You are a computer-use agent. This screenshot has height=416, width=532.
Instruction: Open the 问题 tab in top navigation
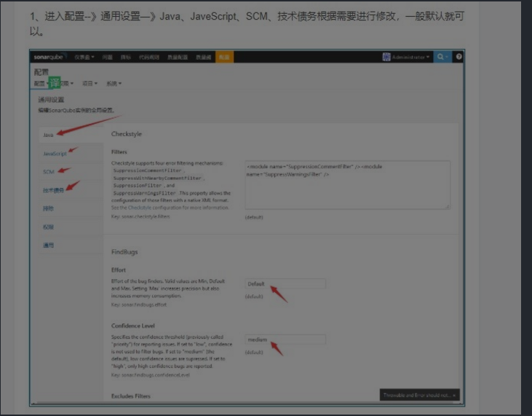click(107, 57)
